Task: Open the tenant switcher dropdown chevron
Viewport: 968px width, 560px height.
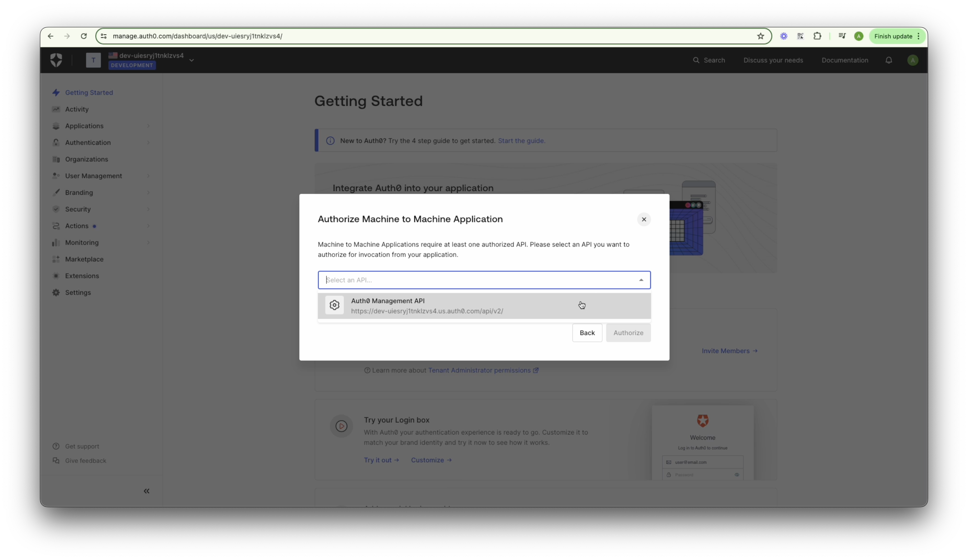Action: click(191, 60)
